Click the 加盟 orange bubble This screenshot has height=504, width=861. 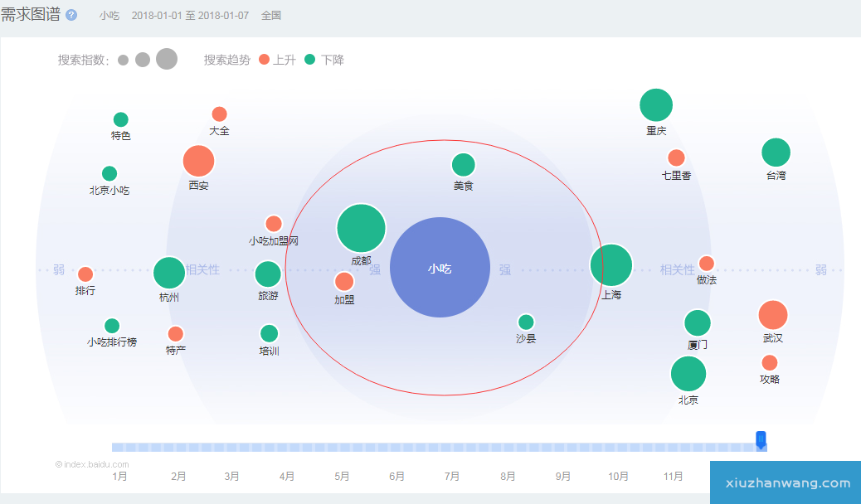(x=344, y=282)
